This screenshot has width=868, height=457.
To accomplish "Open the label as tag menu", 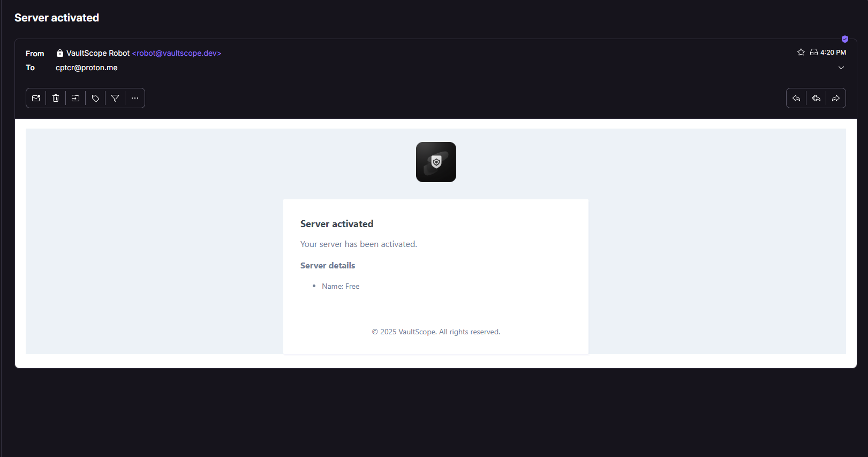I will point(95,98).
